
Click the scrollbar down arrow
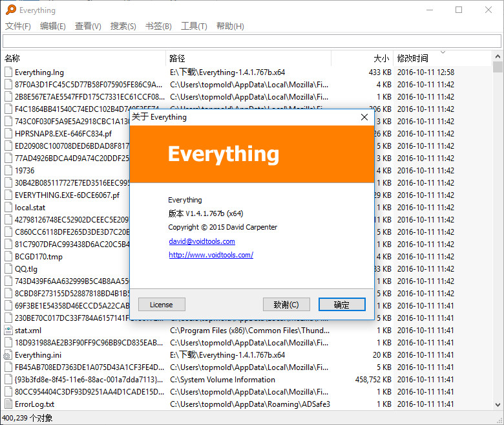[498, 405]
